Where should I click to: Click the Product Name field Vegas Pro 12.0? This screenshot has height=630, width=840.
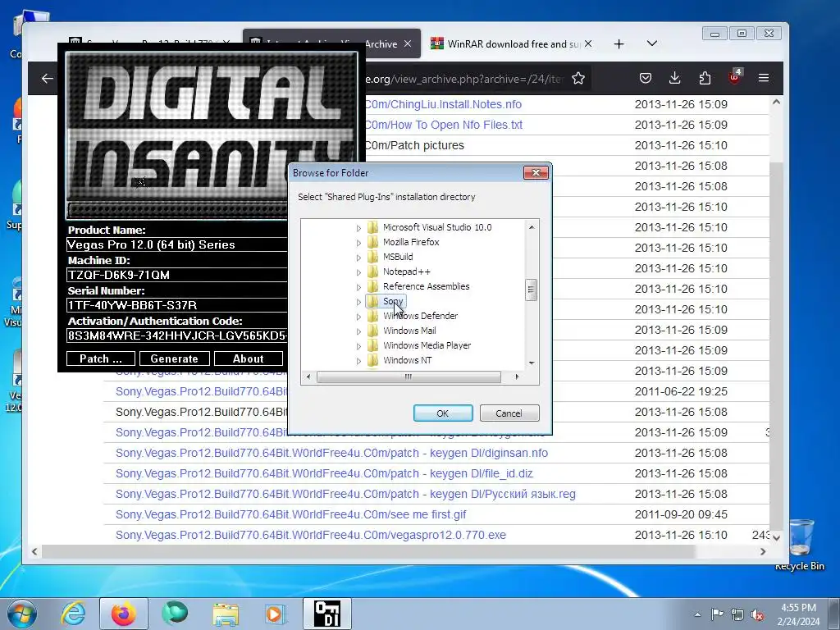point(177,244)
